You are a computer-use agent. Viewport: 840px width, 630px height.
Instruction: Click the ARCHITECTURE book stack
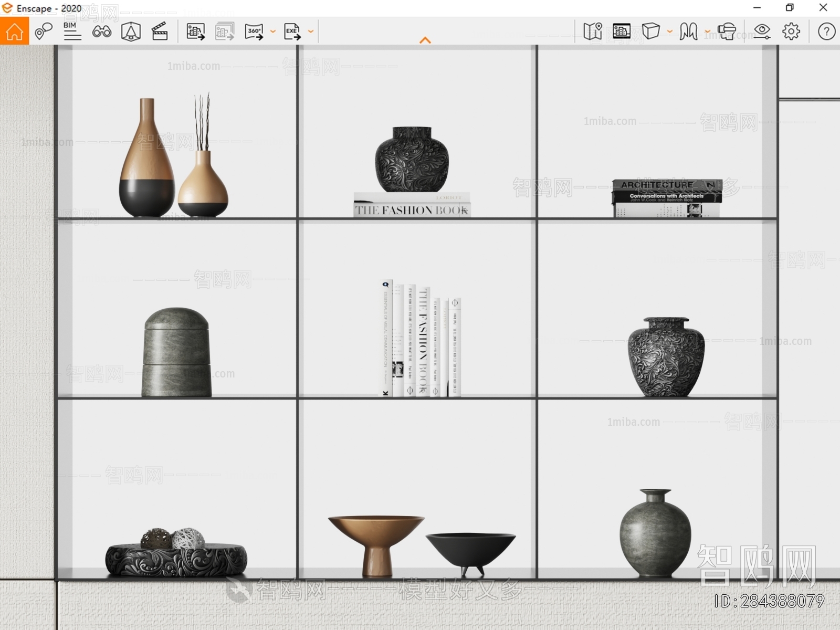[667, 198]
